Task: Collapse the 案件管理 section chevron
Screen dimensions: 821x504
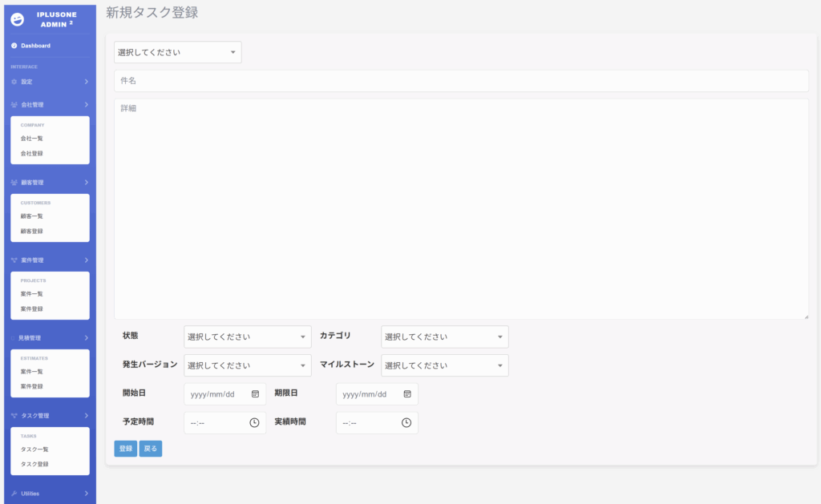Action: (x=87, y=260)
